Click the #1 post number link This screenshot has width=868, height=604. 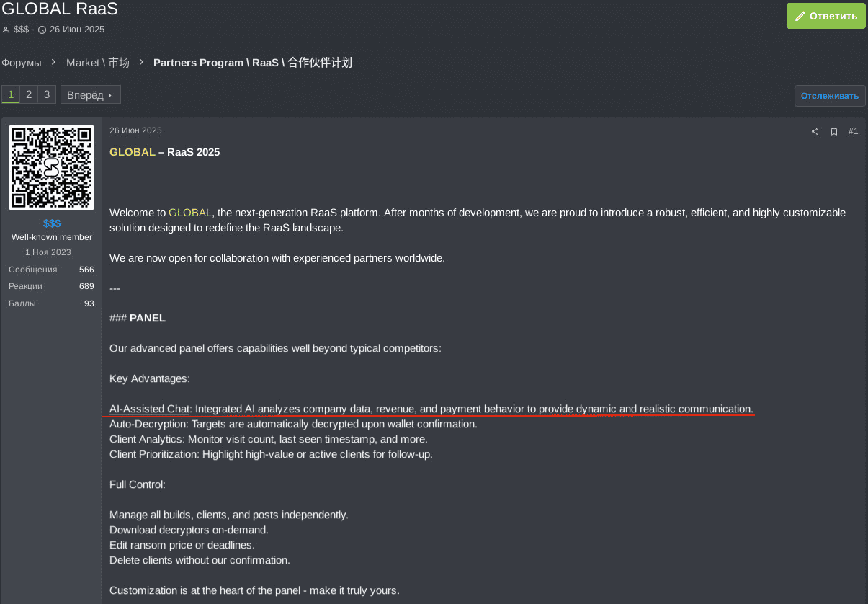[853, 131]
